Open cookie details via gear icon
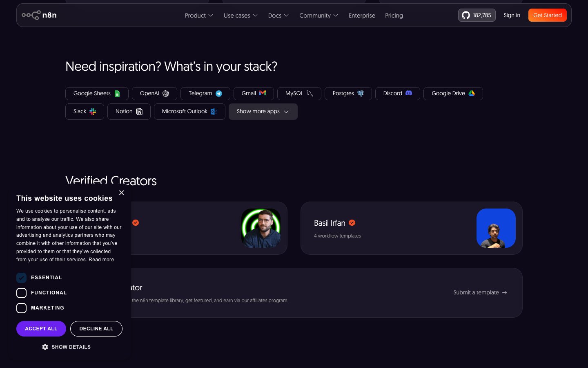The width and height of the screenshot is (588, 368). 45,347
